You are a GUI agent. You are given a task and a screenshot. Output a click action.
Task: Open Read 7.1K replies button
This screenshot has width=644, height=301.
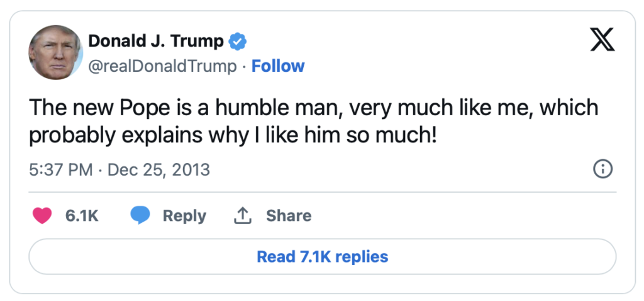322,257
